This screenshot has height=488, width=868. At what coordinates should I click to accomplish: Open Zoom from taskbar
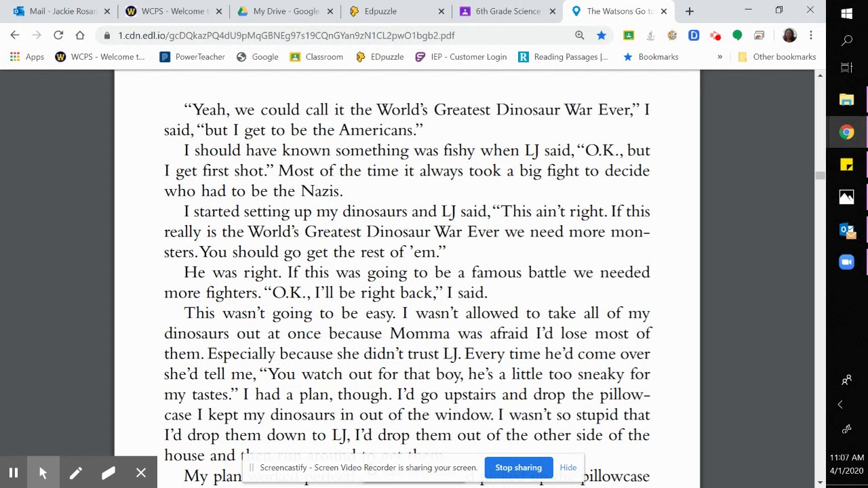point(847,262)
